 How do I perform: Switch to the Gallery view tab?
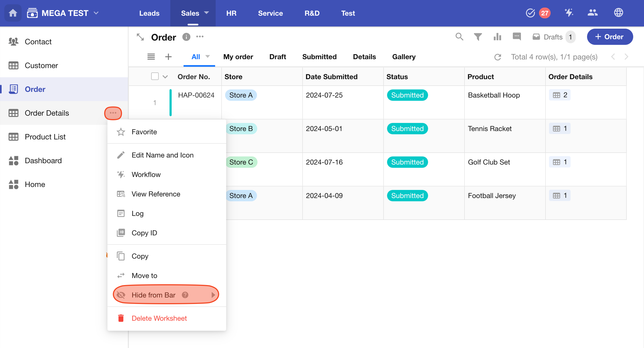point(404,57)
